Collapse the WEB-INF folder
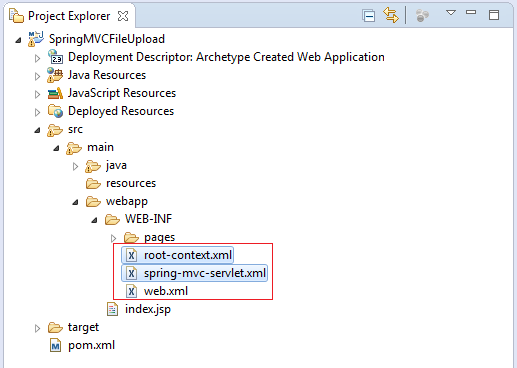Viewport: 517px width, 368px height. (94, 220)
